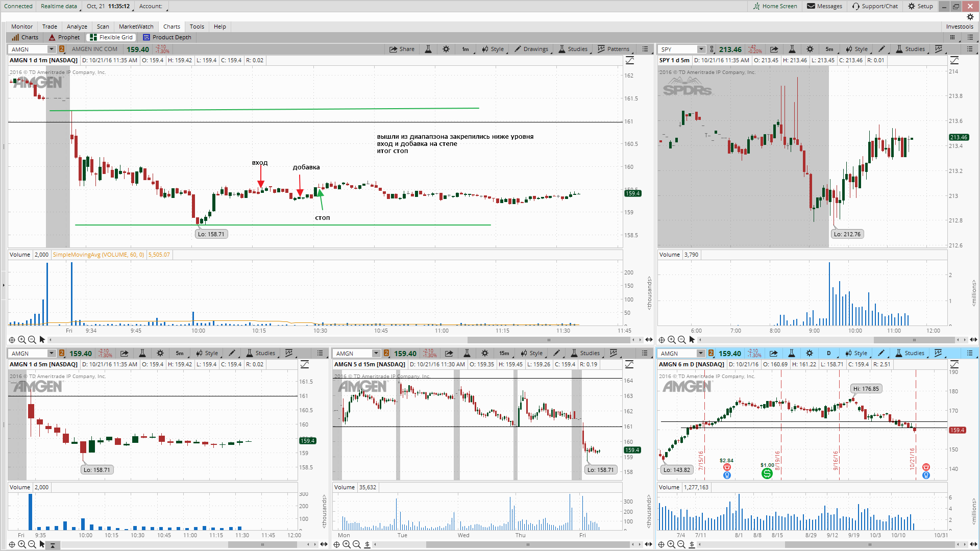The image size is (980, 551).
Task: Click the share icon on the AMGN 5m chart
Action: coord(125,354)
